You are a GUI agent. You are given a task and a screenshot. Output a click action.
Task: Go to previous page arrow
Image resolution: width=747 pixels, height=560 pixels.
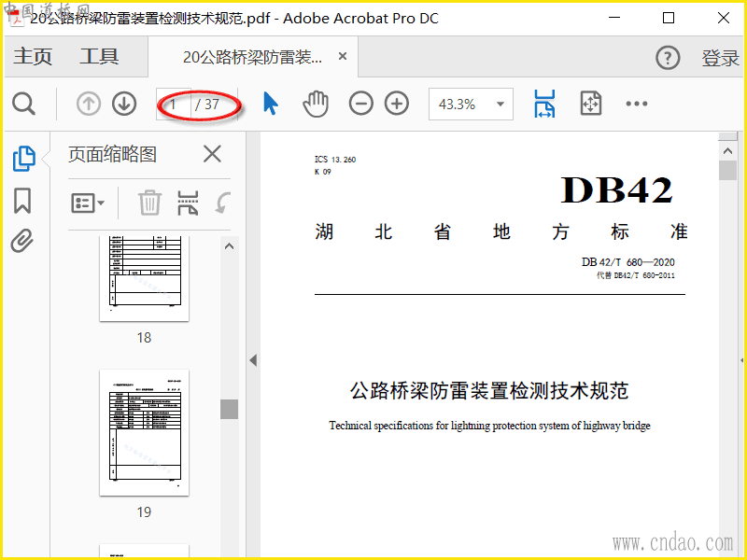(x=89, y=104)
